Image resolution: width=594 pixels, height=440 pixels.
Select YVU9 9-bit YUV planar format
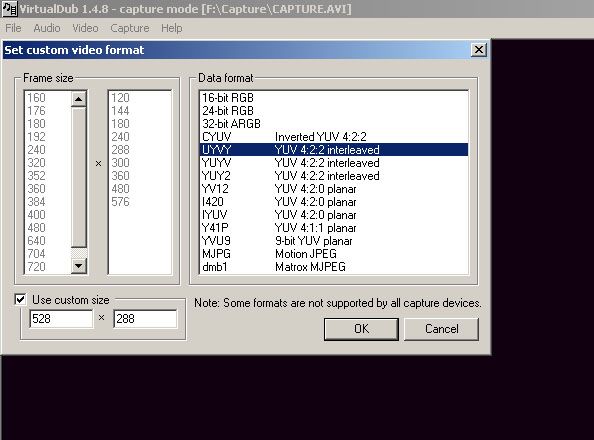click(334, 241)
